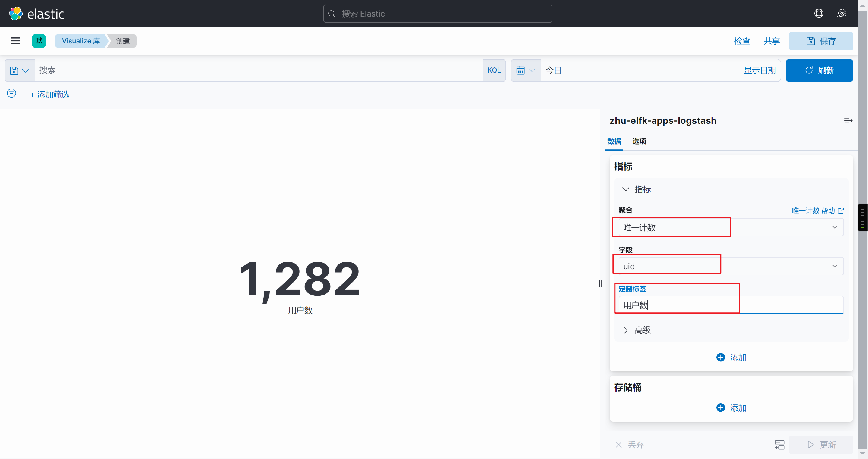
Task: Toggle the KQL language switcher
Action: (x=494, y=70)
